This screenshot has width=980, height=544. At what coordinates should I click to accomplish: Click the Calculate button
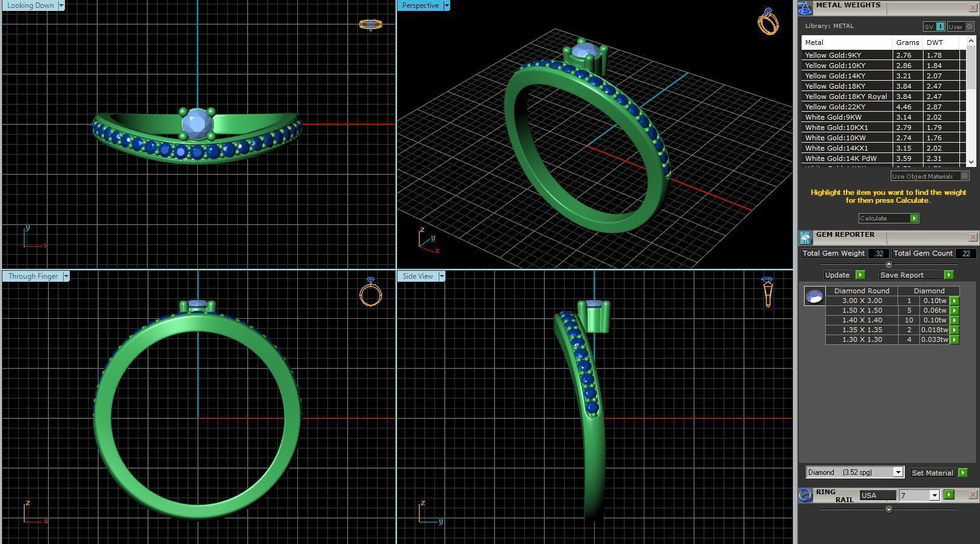pos(888,218)
